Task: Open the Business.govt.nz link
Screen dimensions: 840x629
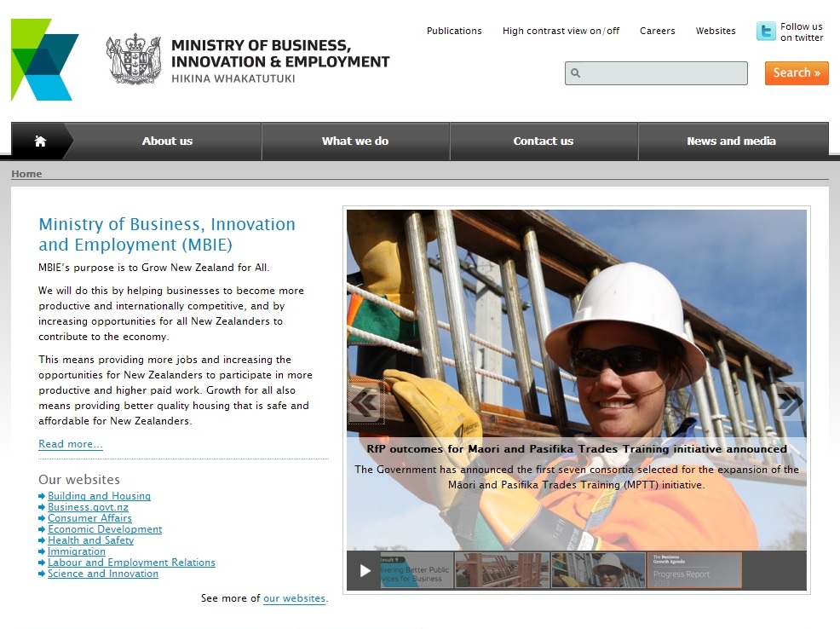Action: [88, 507]
